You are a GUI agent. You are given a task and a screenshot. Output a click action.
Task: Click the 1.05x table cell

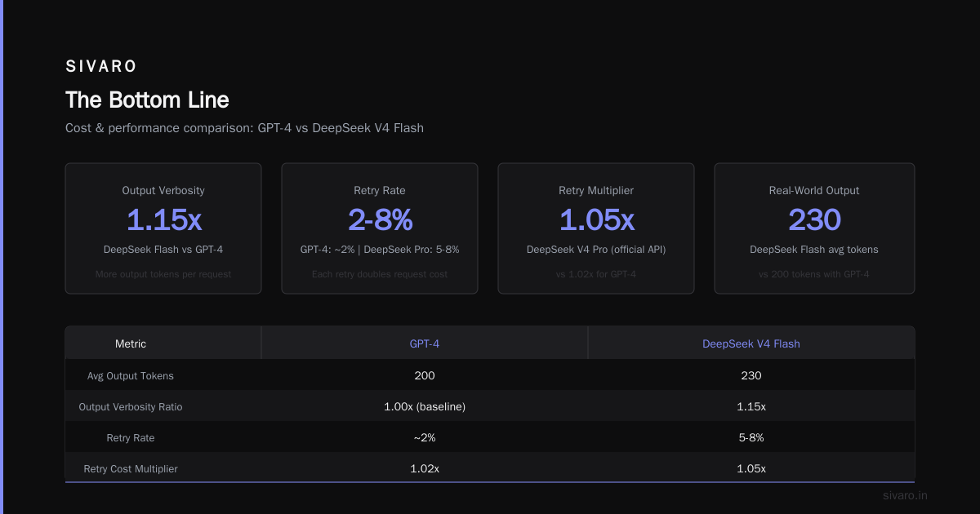coord(751,468)
